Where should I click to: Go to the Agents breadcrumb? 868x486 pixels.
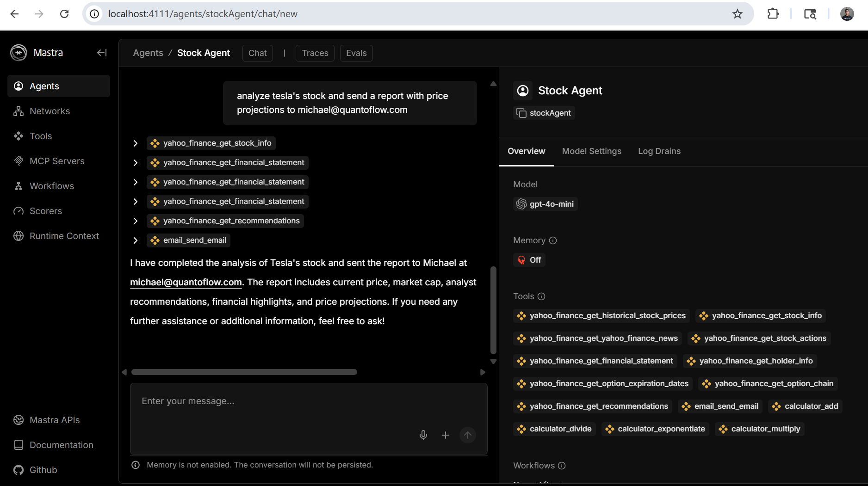[148, 53]
